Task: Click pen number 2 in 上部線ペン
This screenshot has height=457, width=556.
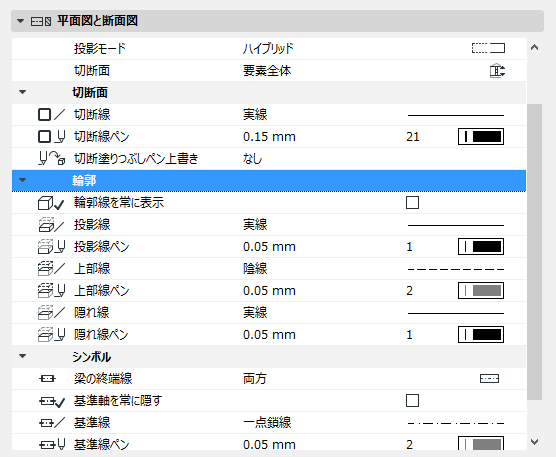Action: coord(410,291)
